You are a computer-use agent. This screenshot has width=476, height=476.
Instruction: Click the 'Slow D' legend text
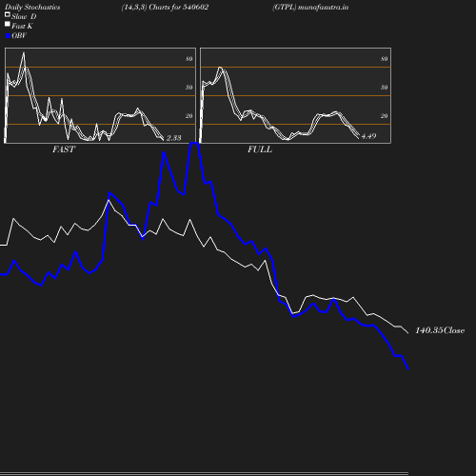pyautogui.click(x=24, y=17)
